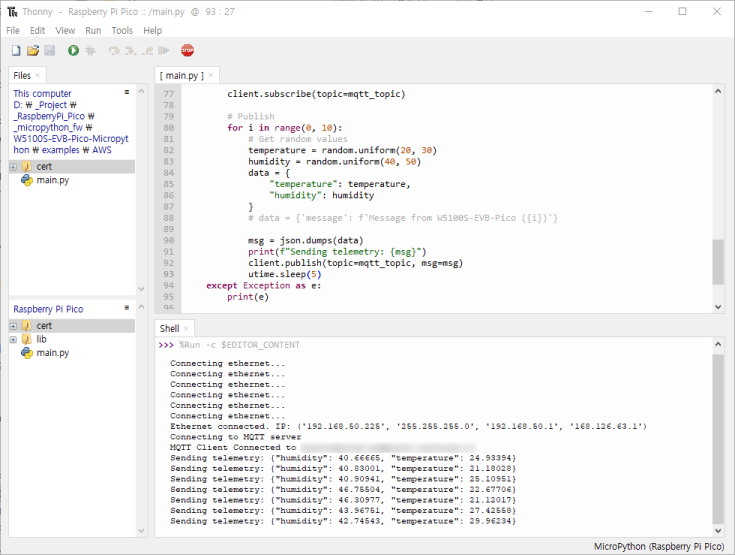Click line 'msg = json.dumps(data)'

(306, 240)
